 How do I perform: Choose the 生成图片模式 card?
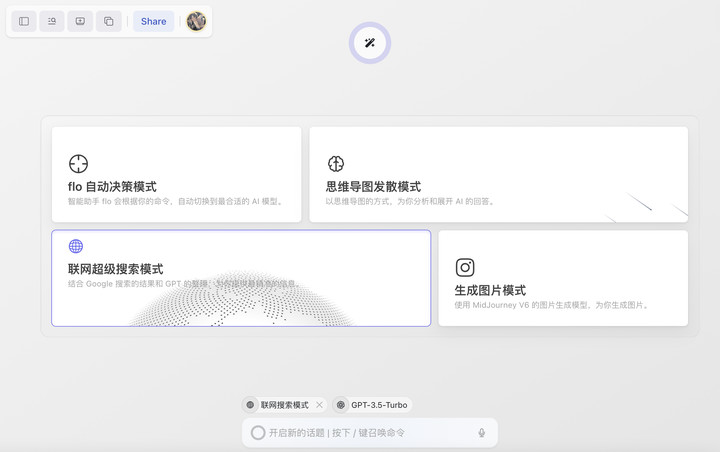[562, 278]
